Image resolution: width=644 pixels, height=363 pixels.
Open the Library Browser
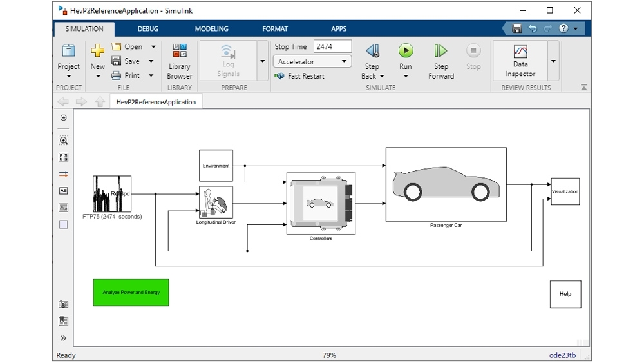coord(180,61)
